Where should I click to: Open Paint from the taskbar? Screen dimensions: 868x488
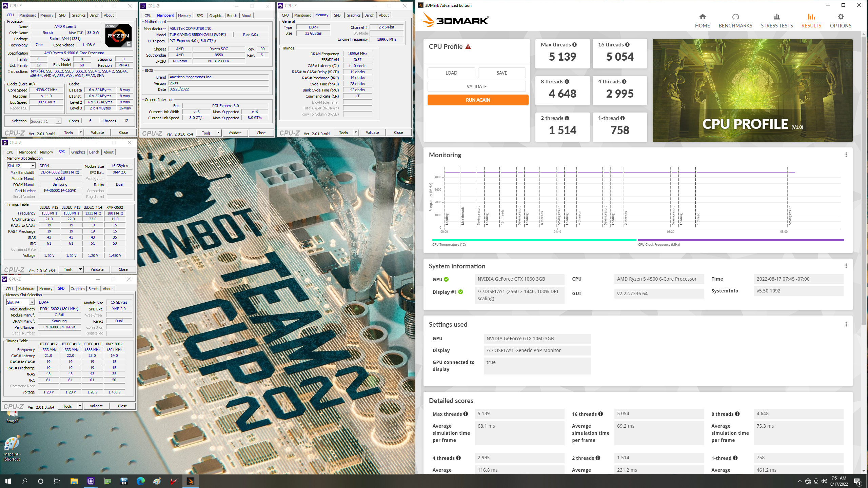tap(157, 481)
